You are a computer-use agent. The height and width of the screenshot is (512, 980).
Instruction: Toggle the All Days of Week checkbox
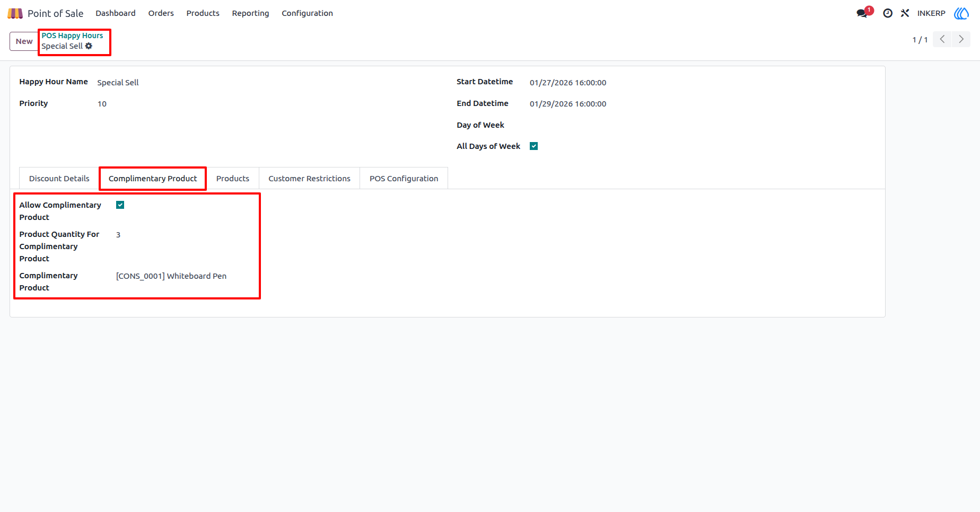click(x=534, y=146)
